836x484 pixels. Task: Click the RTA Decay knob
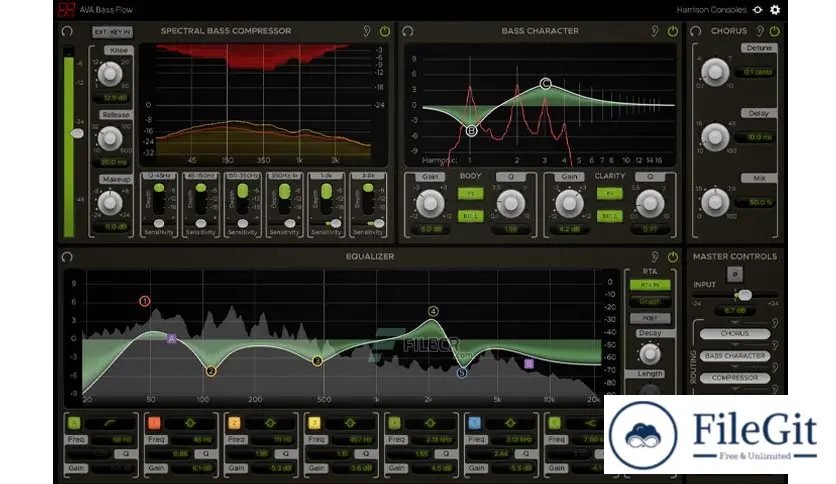click(x=649, y=353)
